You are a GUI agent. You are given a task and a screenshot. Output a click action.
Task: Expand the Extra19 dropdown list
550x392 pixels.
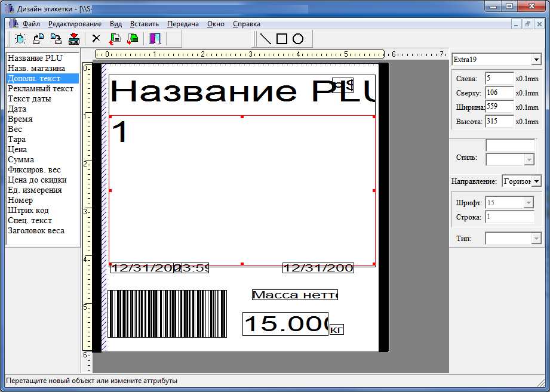[536, 60]
